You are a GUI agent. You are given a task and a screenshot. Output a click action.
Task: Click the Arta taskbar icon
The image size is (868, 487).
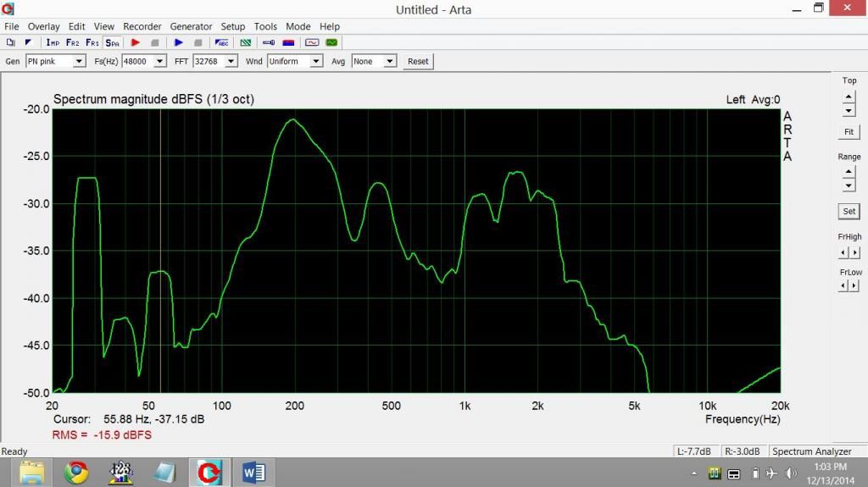[x=209, y=473]
